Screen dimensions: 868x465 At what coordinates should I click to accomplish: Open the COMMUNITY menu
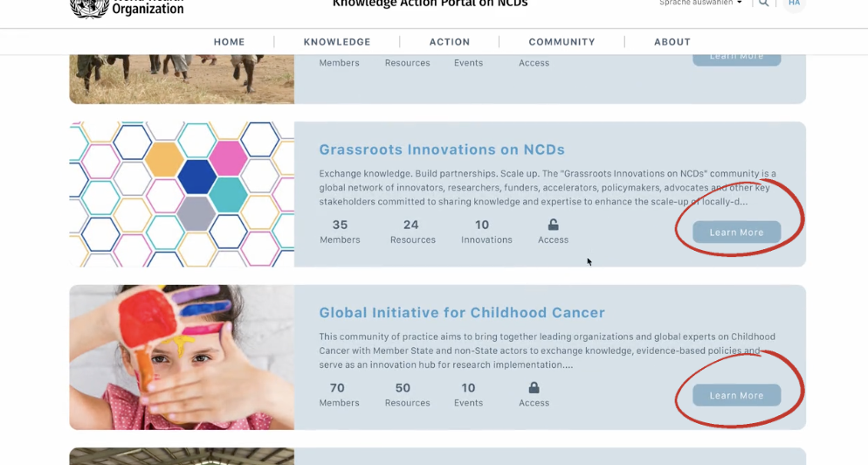pyautogui.click(x=561, y=42)
